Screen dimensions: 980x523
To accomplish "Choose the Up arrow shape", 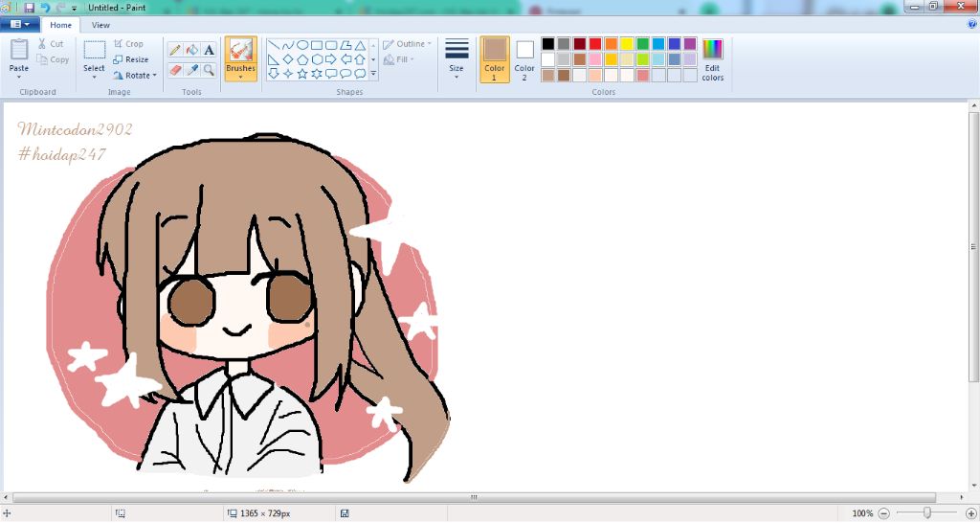I will (360, 59).
